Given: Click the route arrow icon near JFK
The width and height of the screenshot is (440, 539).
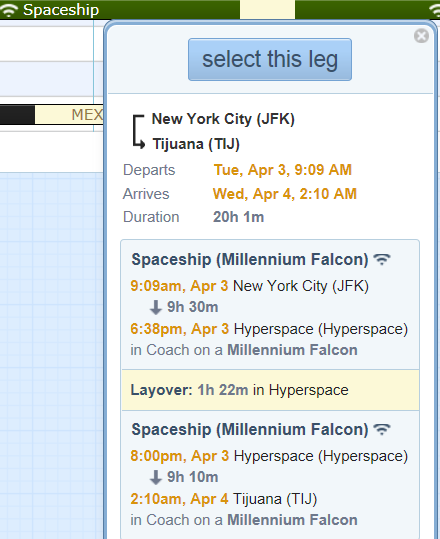Looking at the screenshot, I should coord(139,132).
